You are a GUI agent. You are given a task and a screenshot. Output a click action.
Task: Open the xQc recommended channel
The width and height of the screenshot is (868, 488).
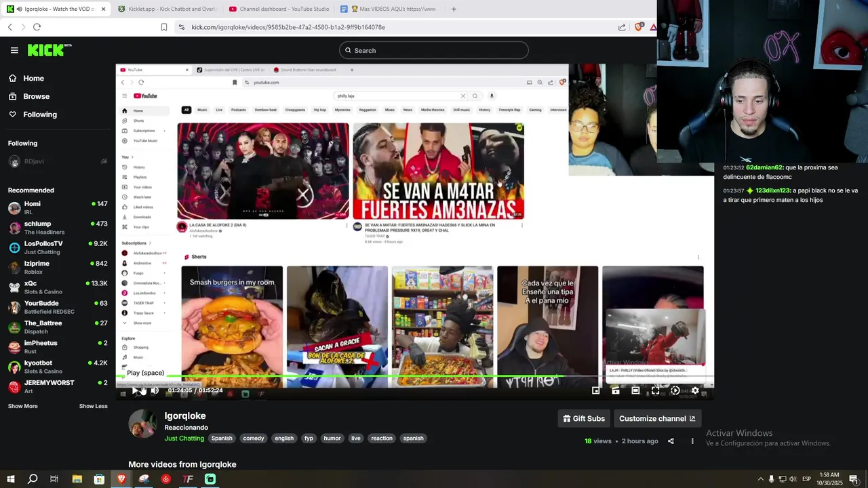[58, 287]
